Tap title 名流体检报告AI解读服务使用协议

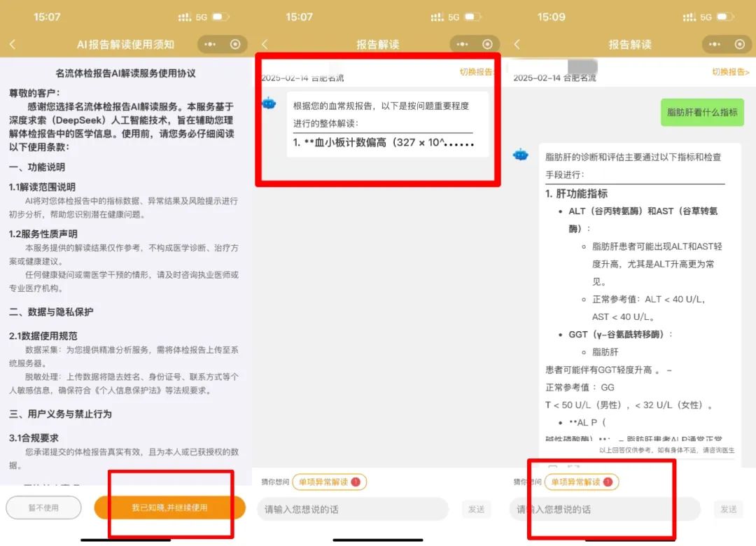[125, 73]
